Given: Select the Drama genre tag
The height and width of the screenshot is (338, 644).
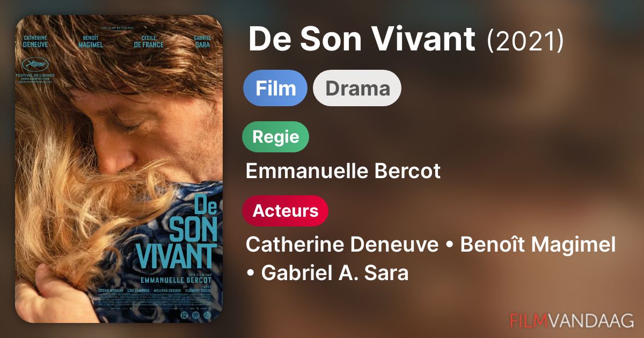Looking at the screenshot, I should (357, 88).
